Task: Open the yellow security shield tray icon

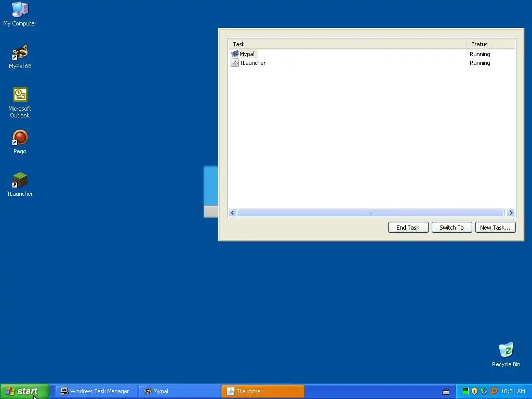Action: pyautogui.click(x=475, y=391)
